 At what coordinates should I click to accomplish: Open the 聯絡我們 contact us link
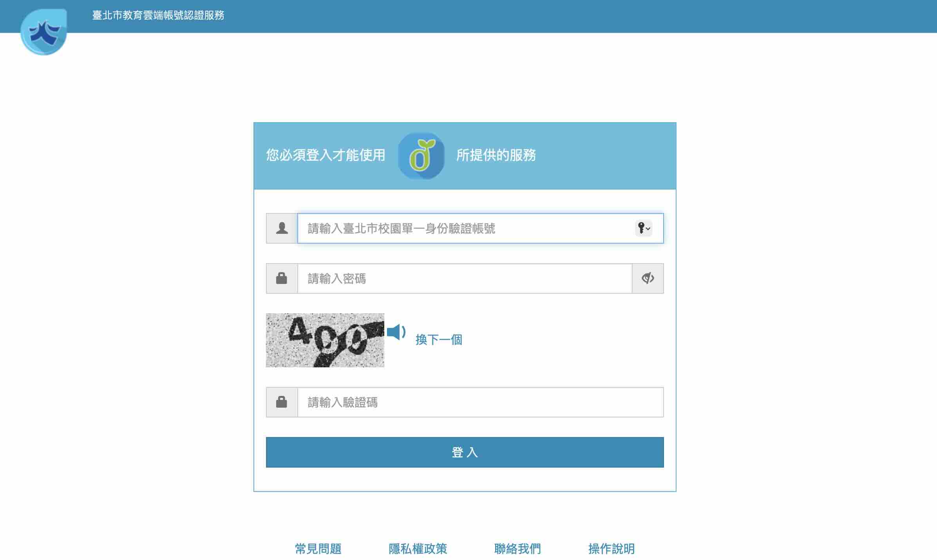[517, 549]
